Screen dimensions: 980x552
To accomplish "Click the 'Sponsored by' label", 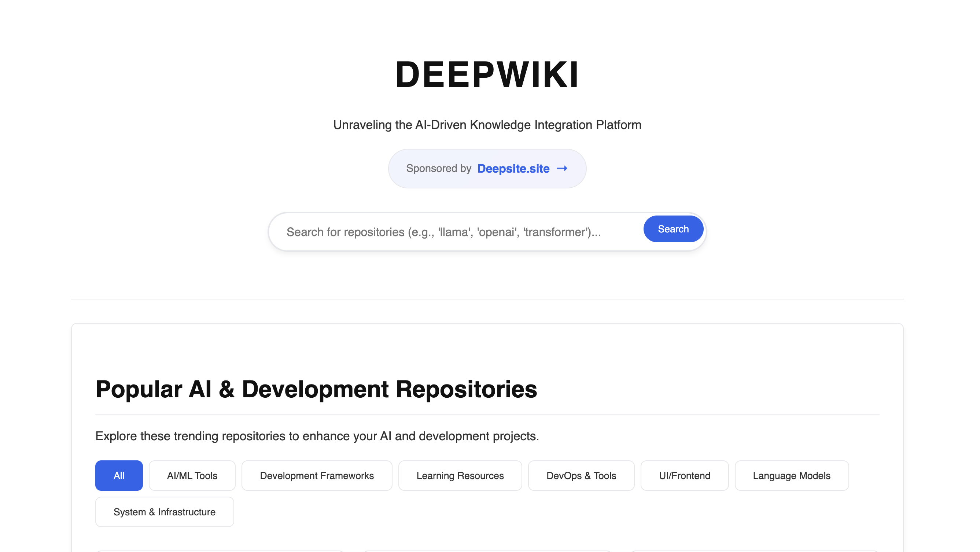I will point(439,168).
